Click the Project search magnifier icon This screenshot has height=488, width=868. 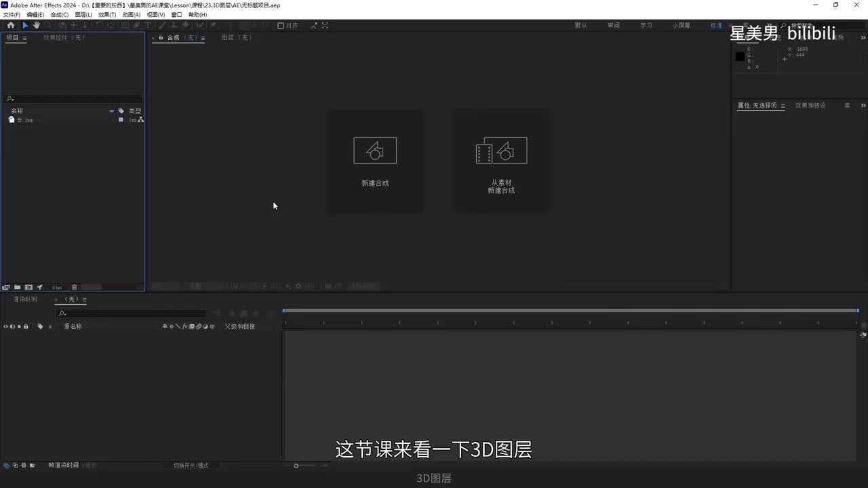[x=9, y=99]
